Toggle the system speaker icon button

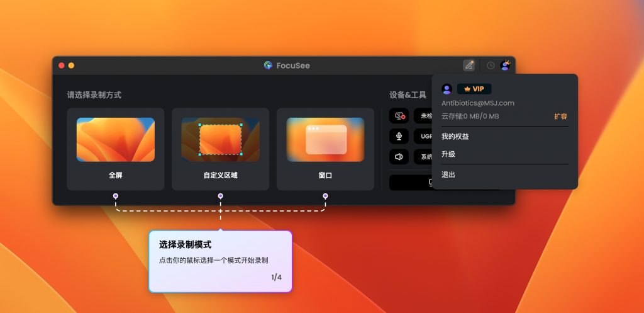coord(399,157)
